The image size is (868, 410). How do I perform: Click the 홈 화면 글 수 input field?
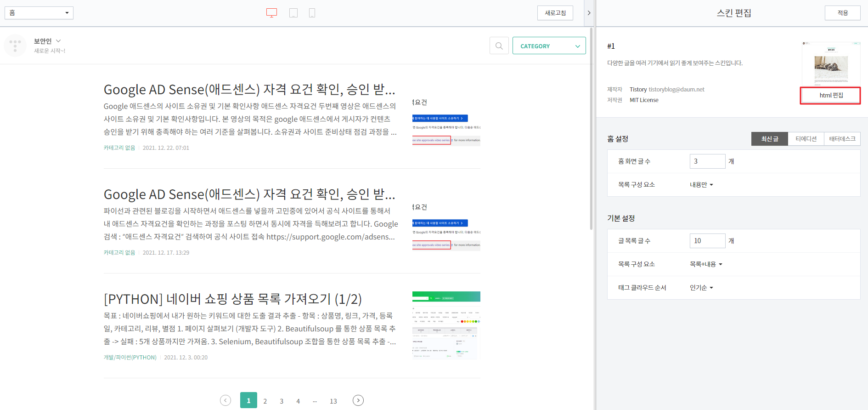click(707, 161)
